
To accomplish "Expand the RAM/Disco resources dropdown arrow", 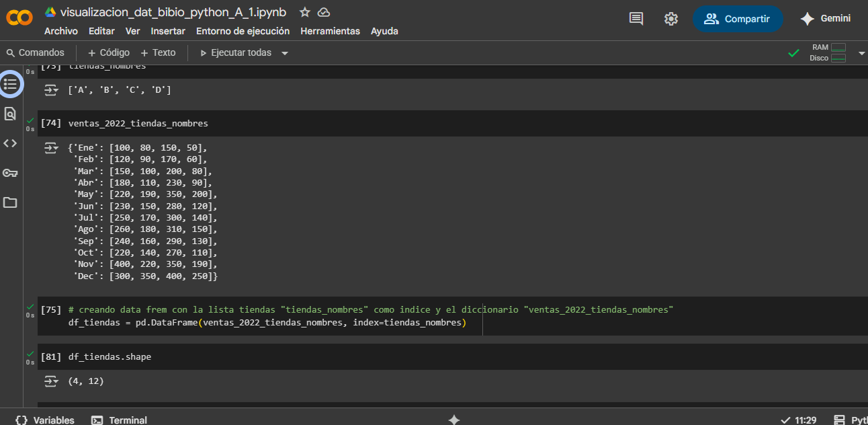I will [861, 53].
